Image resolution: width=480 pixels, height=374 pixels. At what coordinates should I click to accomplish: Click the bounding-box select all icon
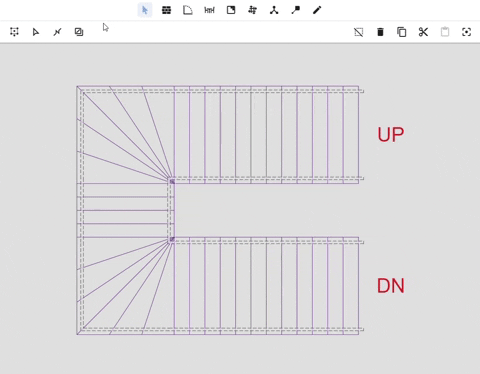point(14,32)
